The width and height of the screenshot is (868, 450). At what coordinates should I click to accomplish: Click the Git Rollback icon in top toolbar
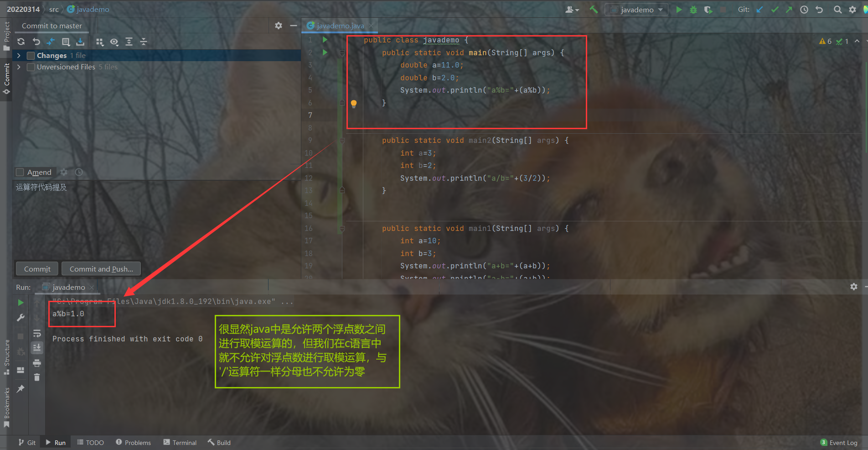pyautogui.click(x=819, y=10)
